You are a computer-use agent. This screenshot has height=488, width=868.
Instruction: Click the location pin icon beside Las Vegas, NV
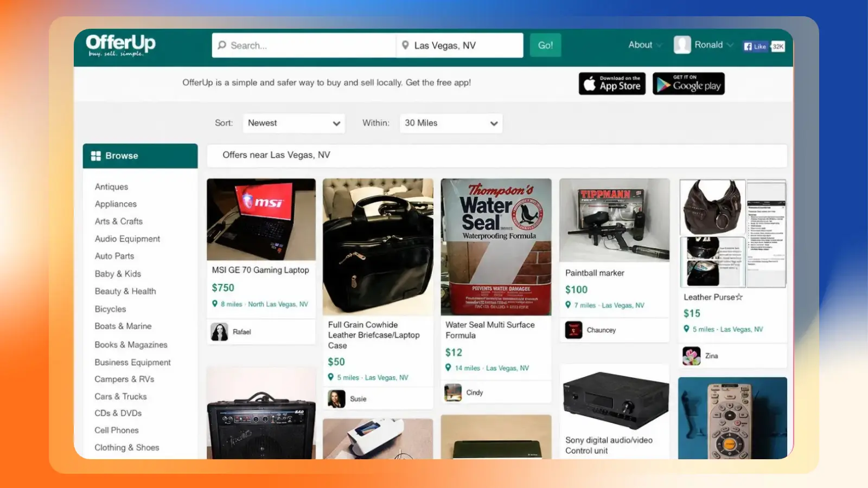click(x=405, y=45)
